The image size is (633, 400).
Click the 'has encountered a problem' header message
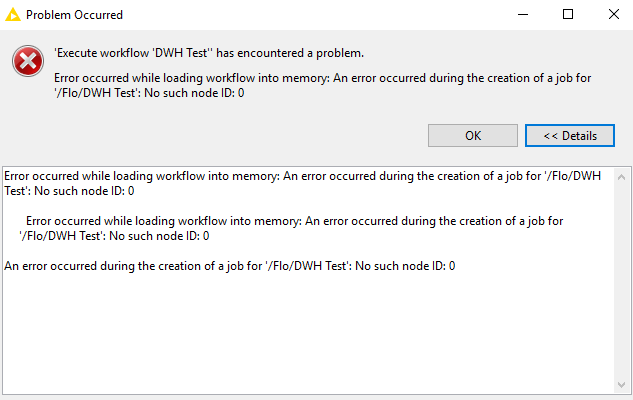point(209,53)
